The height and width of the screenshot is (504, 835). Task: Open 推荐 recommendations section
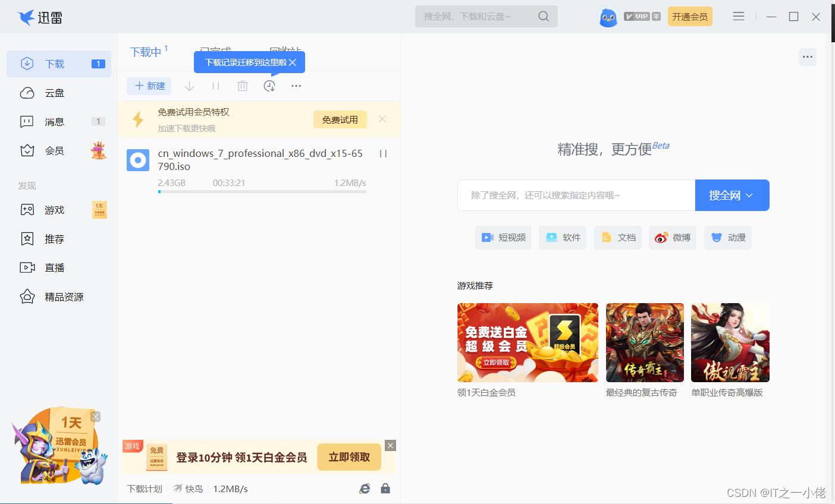59,239
